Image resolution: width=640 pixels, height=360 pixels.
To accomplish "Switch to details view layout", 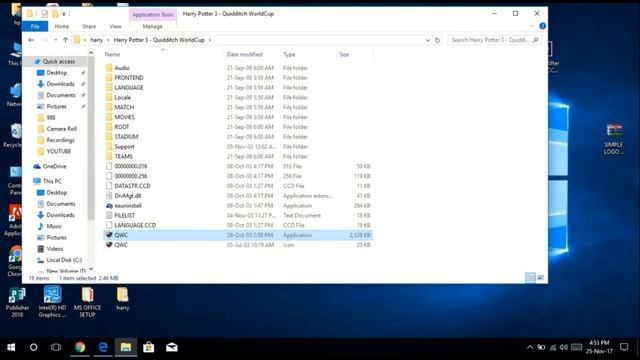I will point(530,278).
